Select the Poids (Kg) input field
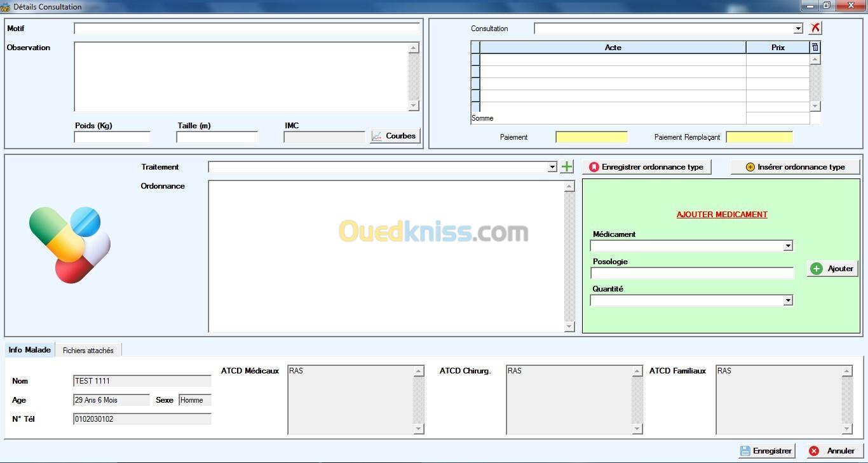The height and width of the screenshot is (463, 868). pyautogui.click(x=112, y=137)
